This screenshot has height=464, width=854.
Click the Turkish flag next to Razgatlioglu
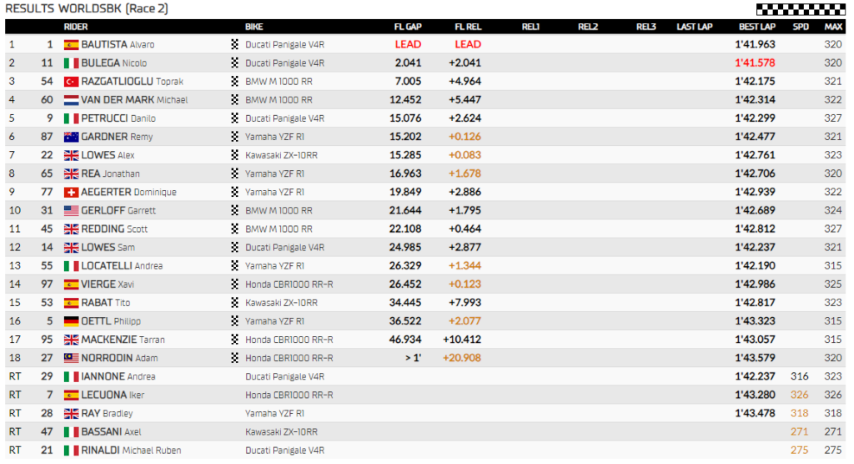tap(71, 81)
